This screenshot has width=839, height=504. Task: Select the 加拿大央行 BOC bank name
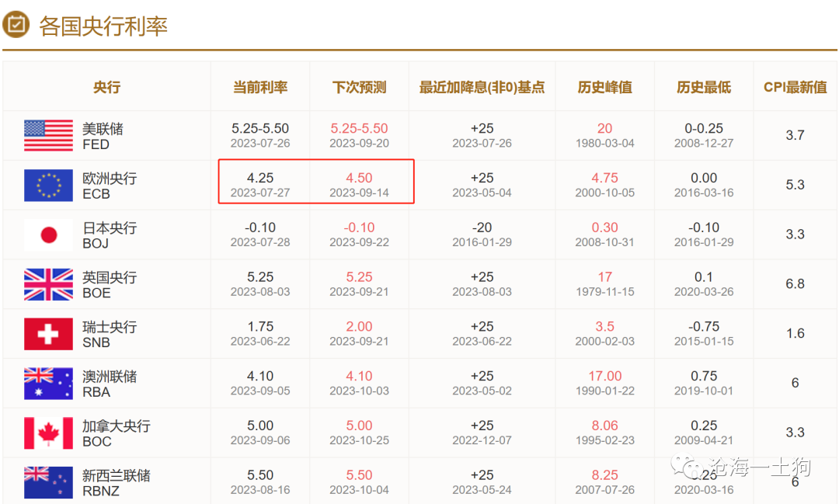pos(116,433)
